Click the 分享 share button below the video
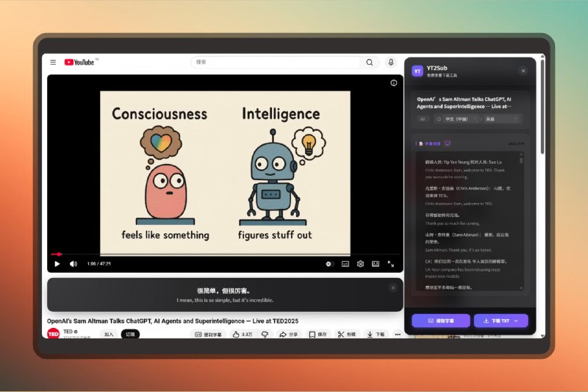 288,334
